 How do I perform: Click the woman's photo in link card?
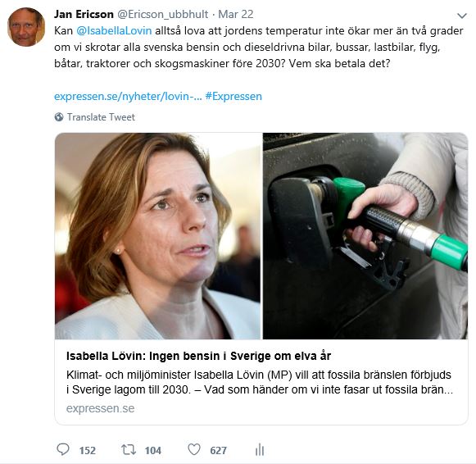click(x=157, y=236)
